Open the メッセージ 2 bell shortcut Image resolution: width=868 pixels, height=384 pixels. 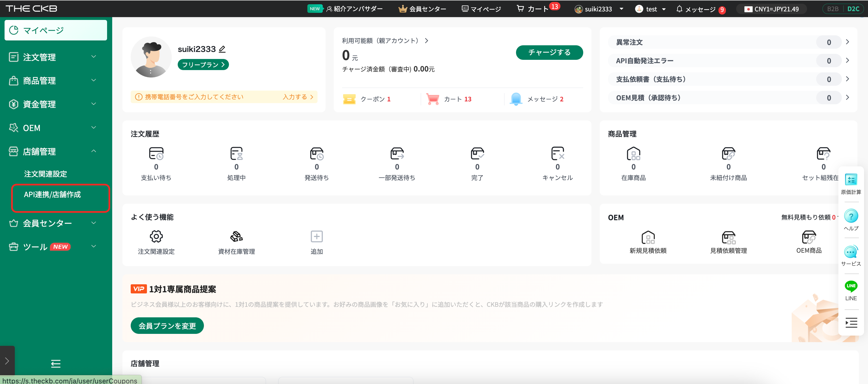(537, 99)
